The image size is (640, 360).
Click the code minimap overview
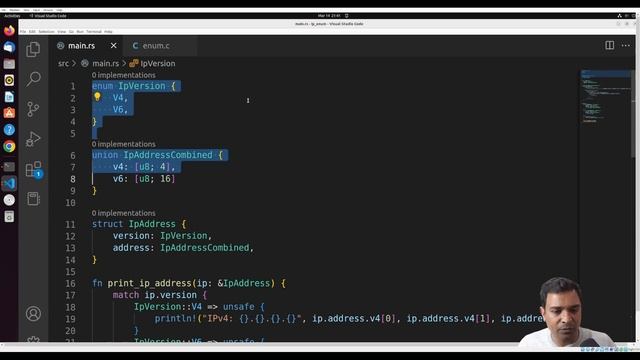pos(606,96)
